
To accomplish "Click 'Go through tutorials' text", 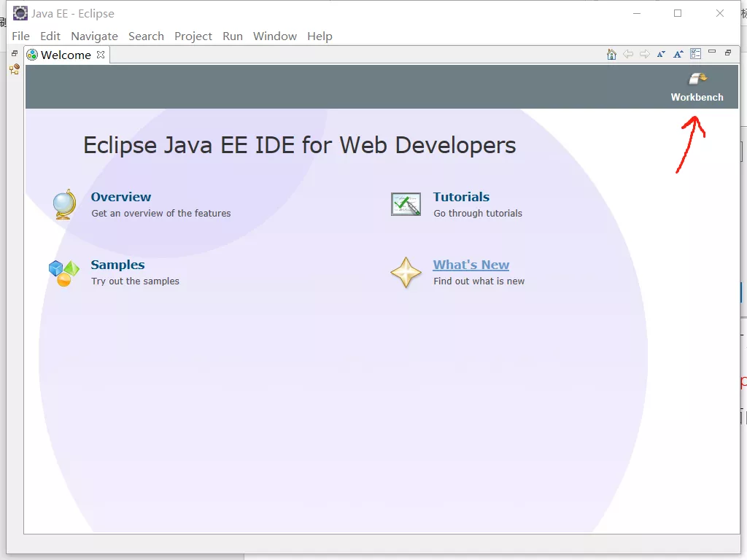I will click(478, 214).
